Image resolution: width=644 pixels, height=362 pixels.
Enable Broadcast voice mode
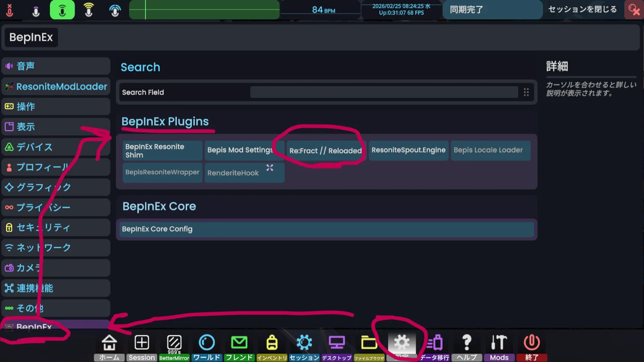(x=115, y=10)
